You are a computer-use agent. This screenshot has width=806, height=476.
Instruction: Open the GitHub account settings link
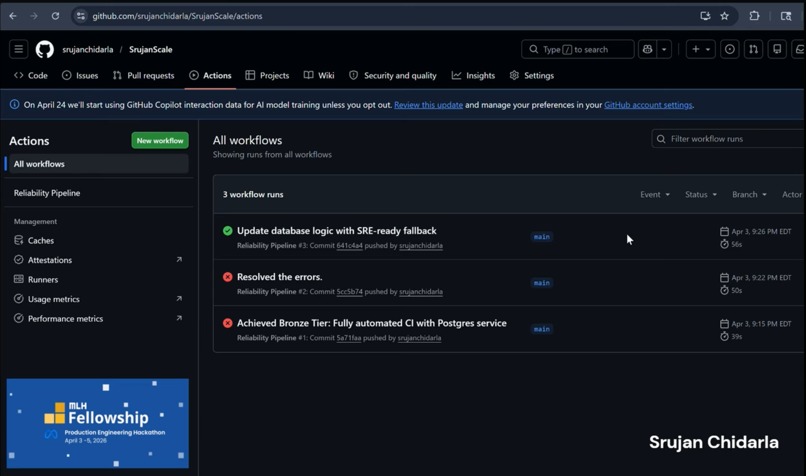click(x=648, y=105)
